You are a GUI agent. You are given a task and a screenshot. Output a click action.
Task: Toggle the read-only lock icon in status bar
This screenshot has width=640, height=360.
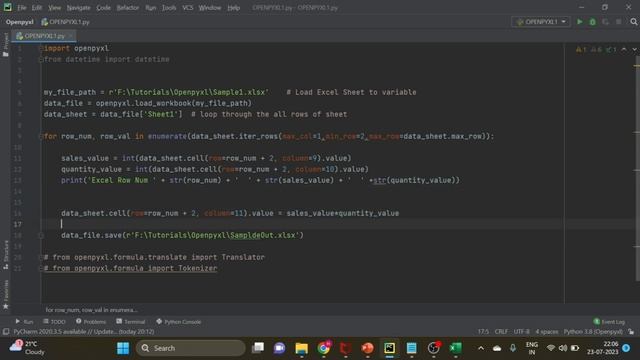coord(631,332)
